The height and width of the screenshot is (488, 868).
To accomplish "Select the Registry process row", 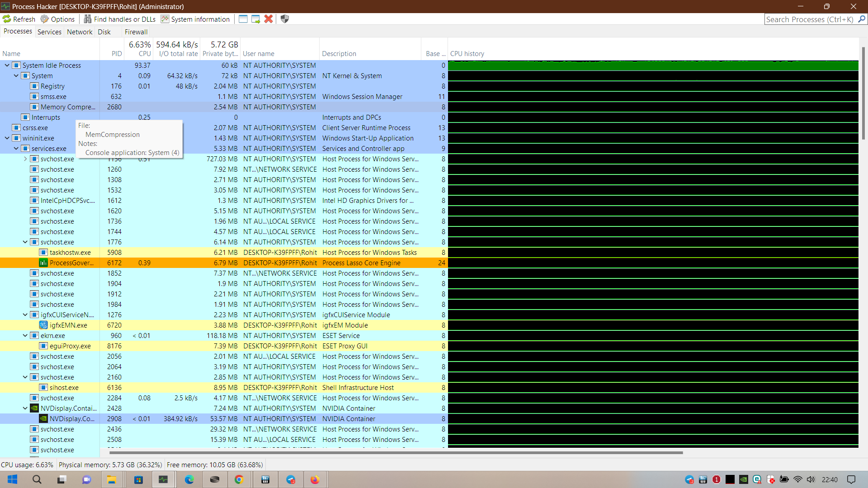I will (224, 86).
